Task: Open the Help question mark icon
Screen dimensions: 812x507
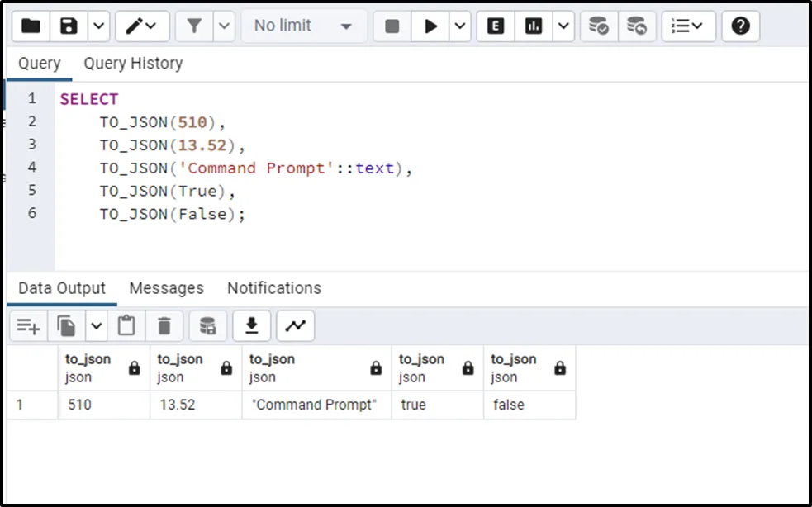Action: pyautogui.click(x=741, y=26)
